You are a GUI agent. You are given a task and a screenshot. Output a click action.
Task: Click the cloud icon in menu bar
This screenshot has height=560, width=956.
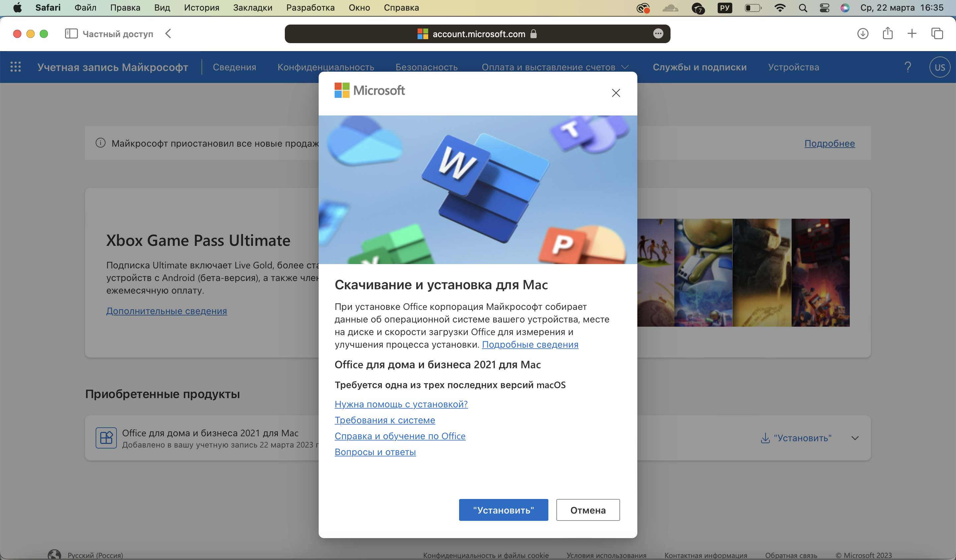coord(670,8)
